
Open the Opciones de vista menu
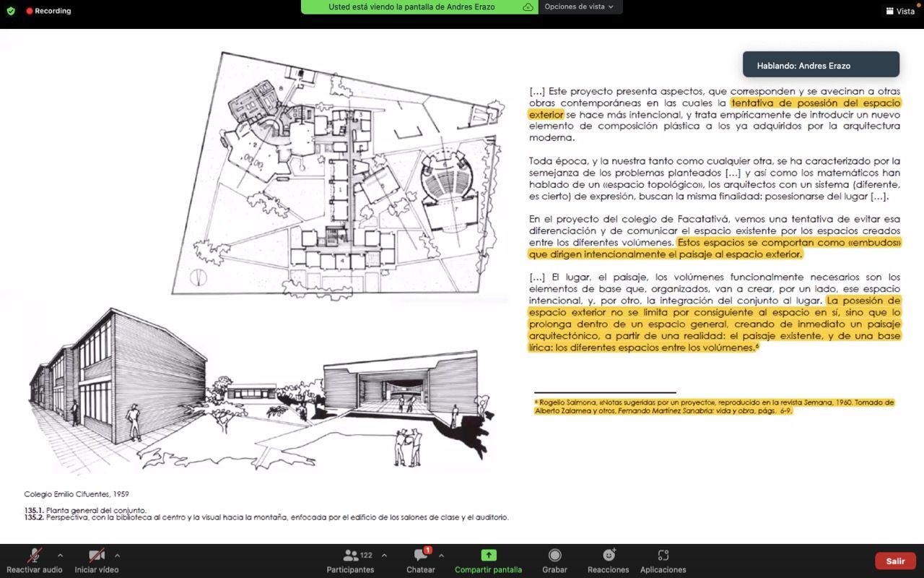[579, 7]
